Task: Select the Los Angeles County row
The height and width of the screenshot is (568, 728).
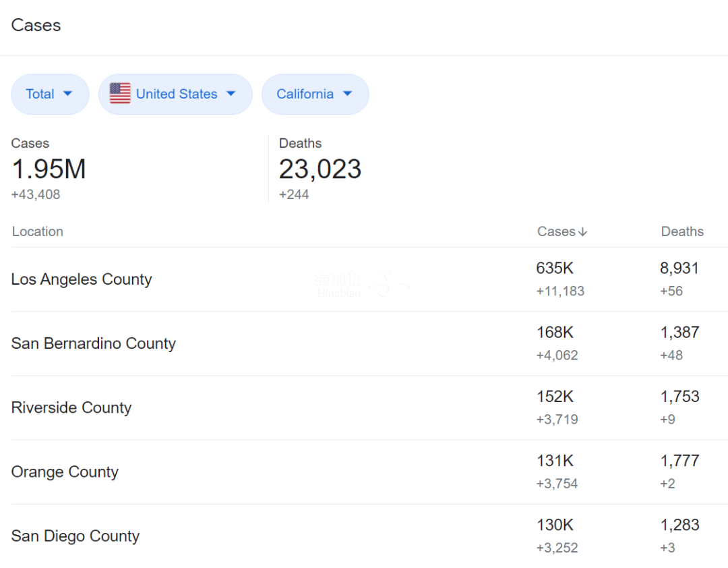Action: point(82,279)
